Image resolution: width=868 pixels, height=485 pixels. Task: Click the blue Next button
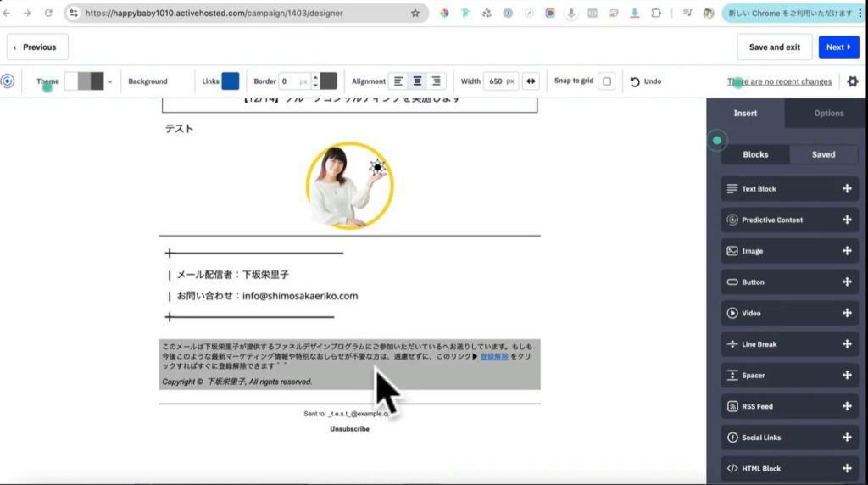[x=838, y=47]
